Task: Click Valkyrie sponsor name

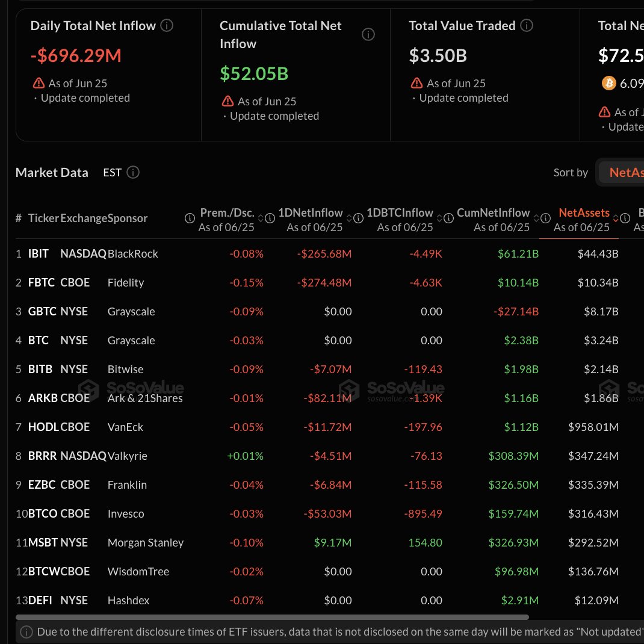Action: pyautogui.click(x=128, y=456)
